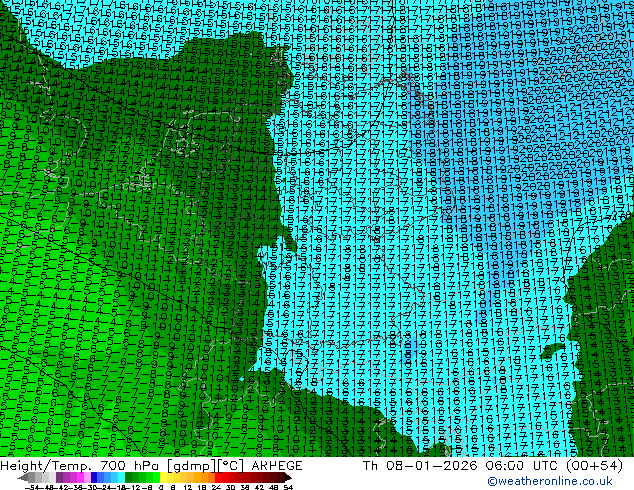
Task: Click the (00+54) forecast offset text
Action: click(x=594, y=466)
